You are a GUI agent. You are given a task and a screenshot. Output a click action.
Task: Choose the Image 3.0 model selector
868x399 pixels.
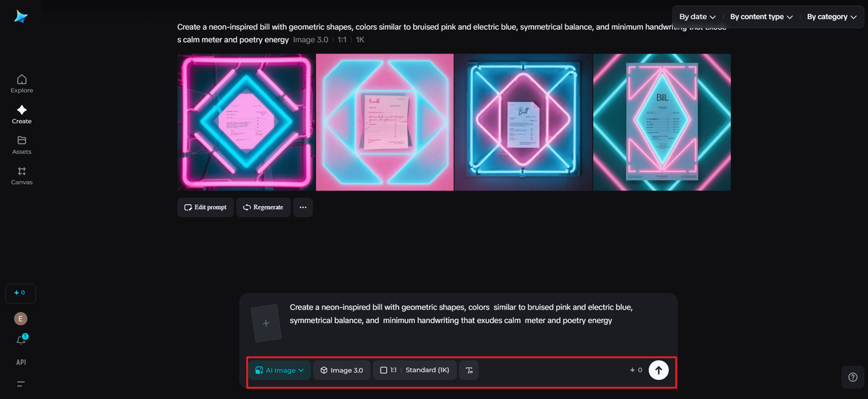(342, 371)
